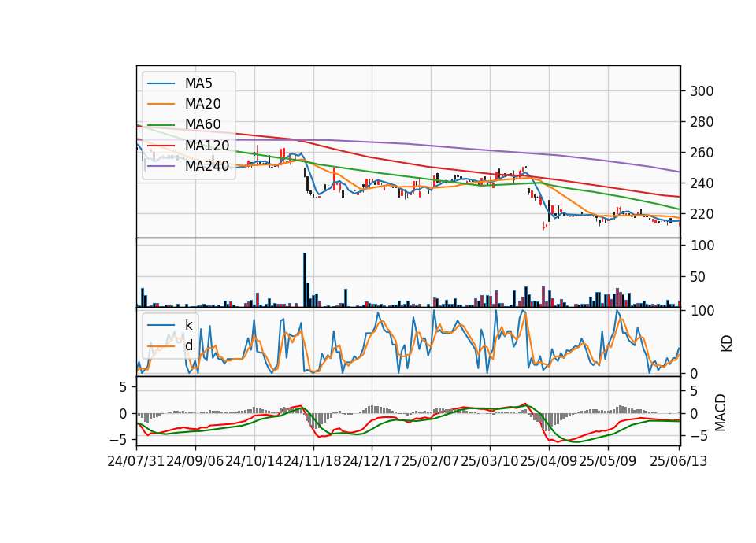This screenshot has height=543, width=756.
Task: Click the 50 tick on the volume axis
Action: point(698,277)
